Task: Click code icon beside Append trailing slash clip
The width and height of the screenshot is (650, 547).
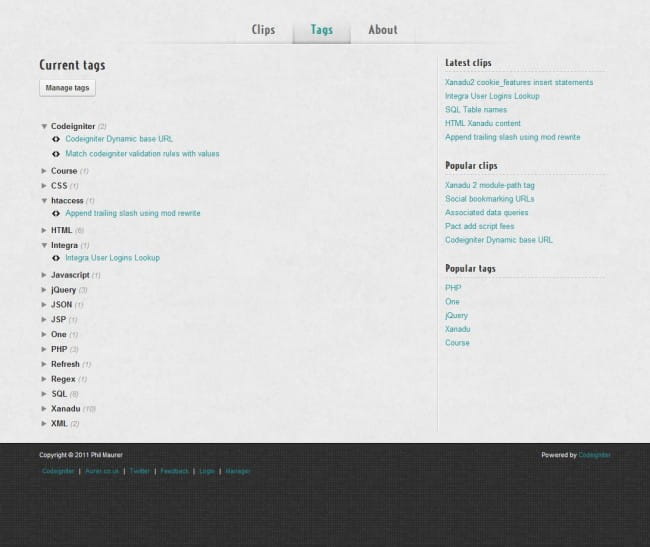Action: click(x=56, y=213)
